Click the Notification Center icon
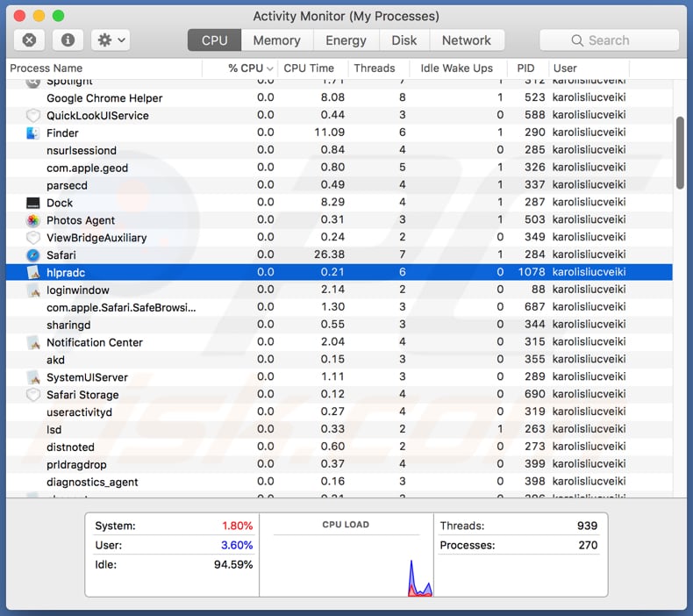Screen dimensions: 693x616 tap(33, 342)
